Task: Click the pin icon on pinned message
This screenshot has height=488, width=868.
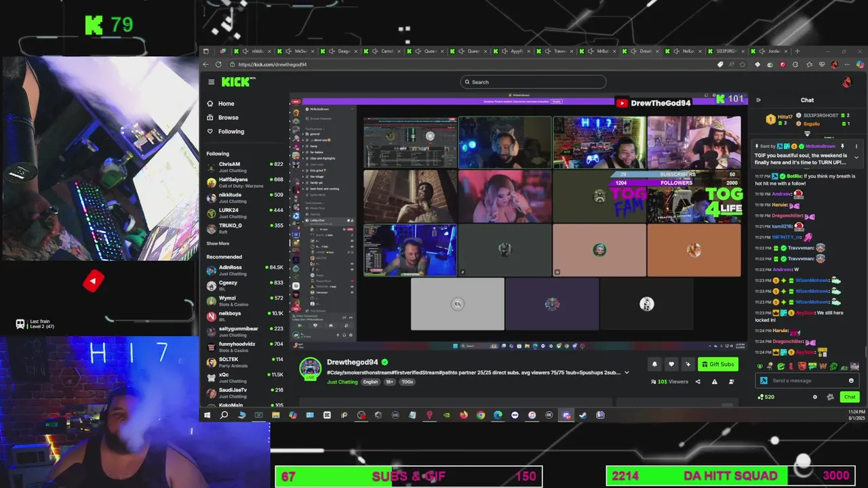Action: coord(842,146)
